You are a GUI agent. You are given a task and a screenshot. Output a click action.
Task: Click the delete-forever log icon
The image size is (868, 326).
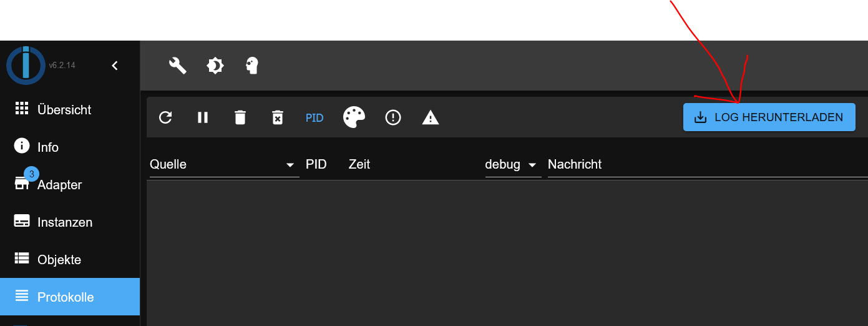pyautogui.click(x=278, y=117)
